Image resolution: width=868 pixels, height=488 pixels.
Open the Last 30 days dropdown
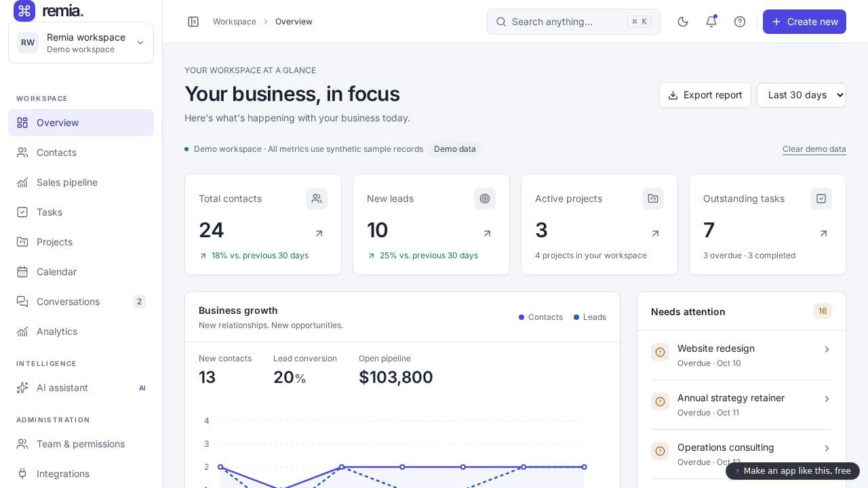coord(802,95)
